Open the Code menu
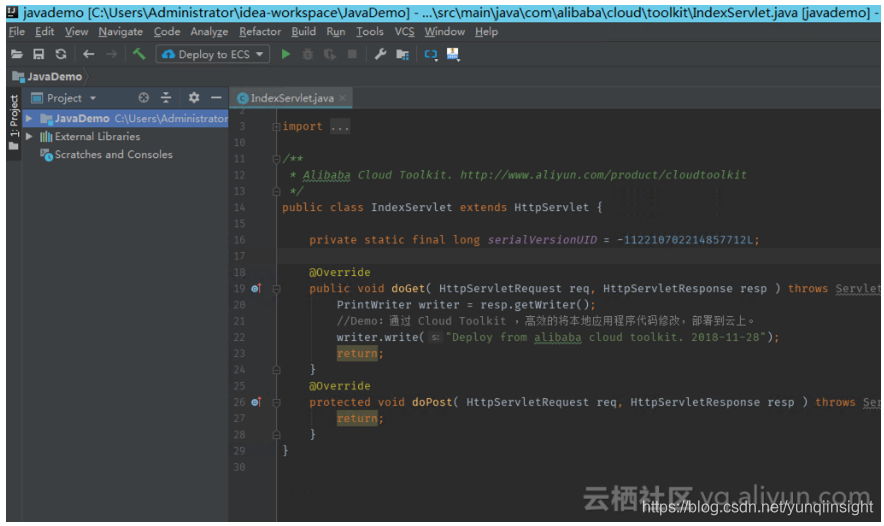The image size is (884, 526). click(x=167, y=32)
